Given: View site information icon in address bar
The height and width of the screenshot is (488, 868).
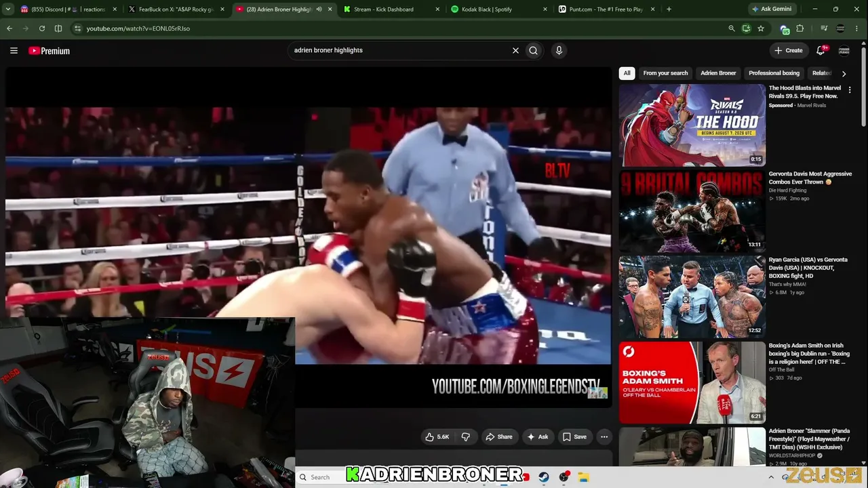Looking at the screenshot, I should tap(77, 28).
